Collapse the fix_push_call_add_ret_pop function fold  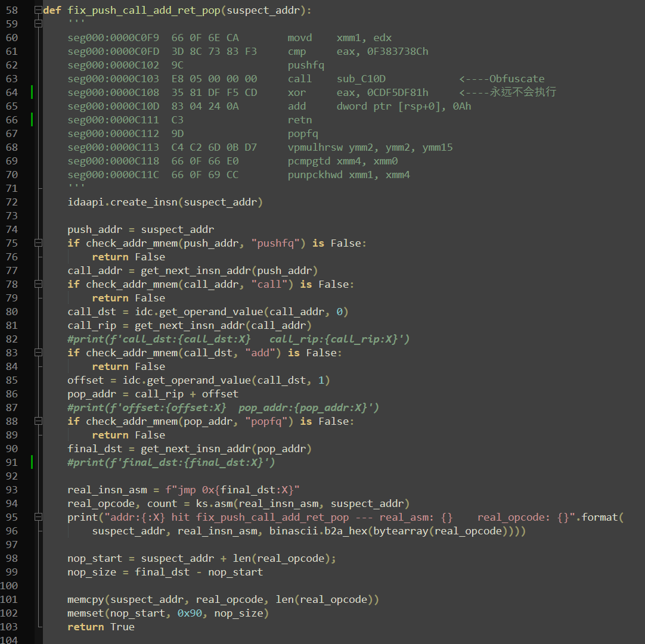(38, 10)
